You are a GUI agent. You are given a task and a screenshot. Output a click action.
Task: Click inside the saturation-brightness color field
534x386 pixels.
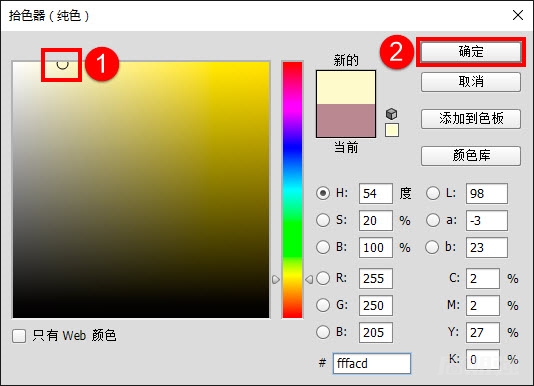click(x=141, y=190)
